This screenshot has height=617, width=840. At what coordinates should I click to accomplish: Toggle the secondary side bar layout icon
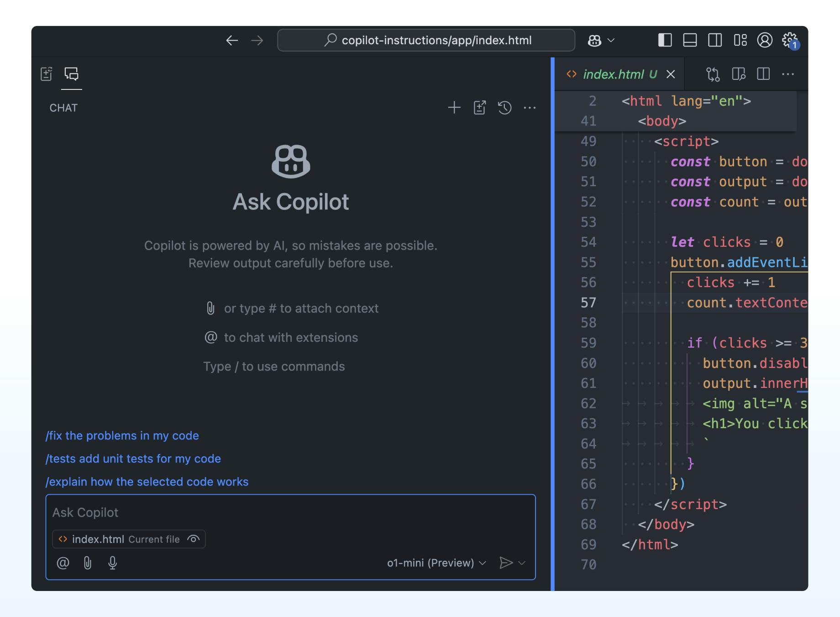[x=715, y=40]
